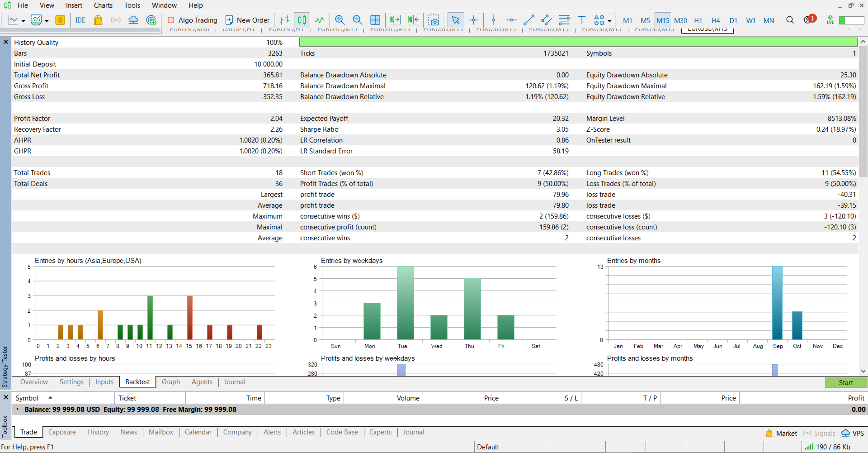Draw a trendline using the line tool
The width and height of the screenshot is (868, 453).
528,20
